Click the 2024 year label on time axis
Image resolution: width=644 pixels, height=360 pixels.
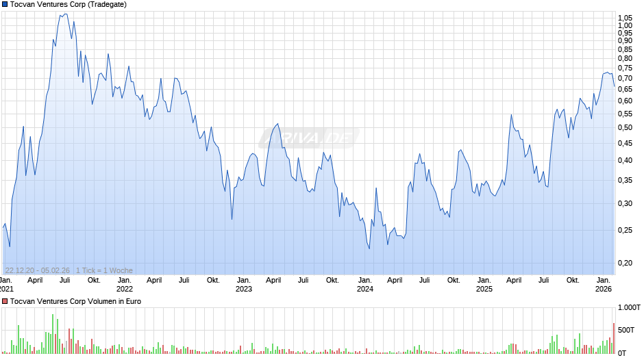[364, 289]
